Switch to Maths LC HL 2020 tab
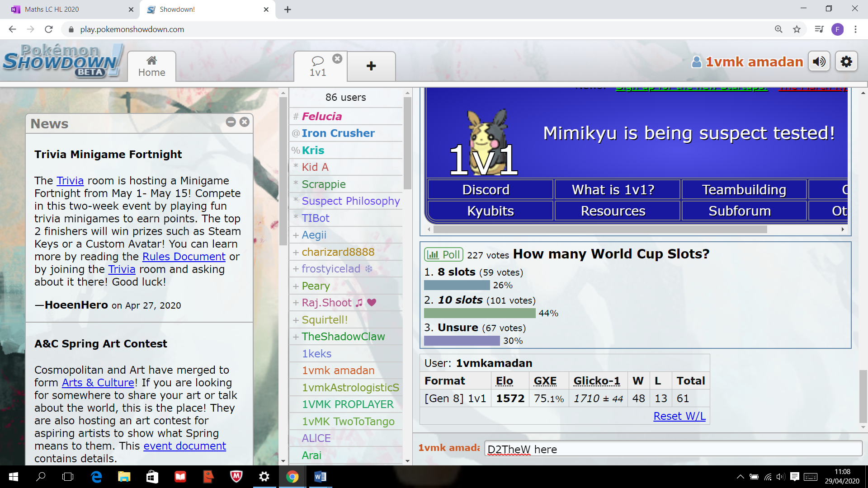The image size is (868, 488). (52, 9)
